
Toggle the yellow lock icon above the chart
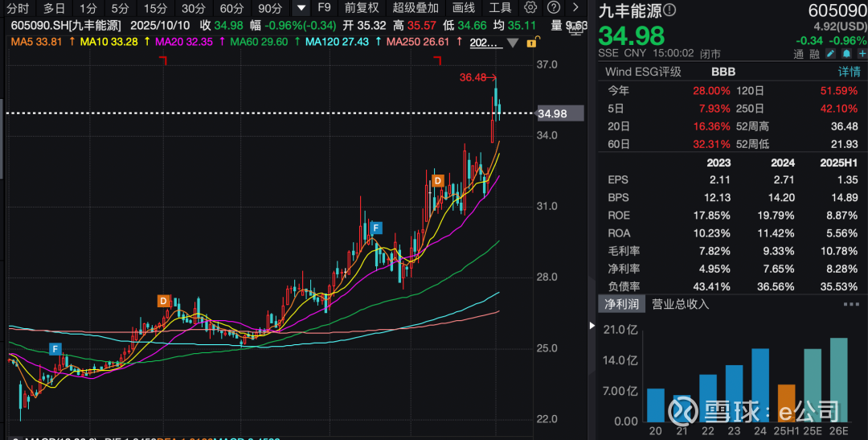coord(531,42)
